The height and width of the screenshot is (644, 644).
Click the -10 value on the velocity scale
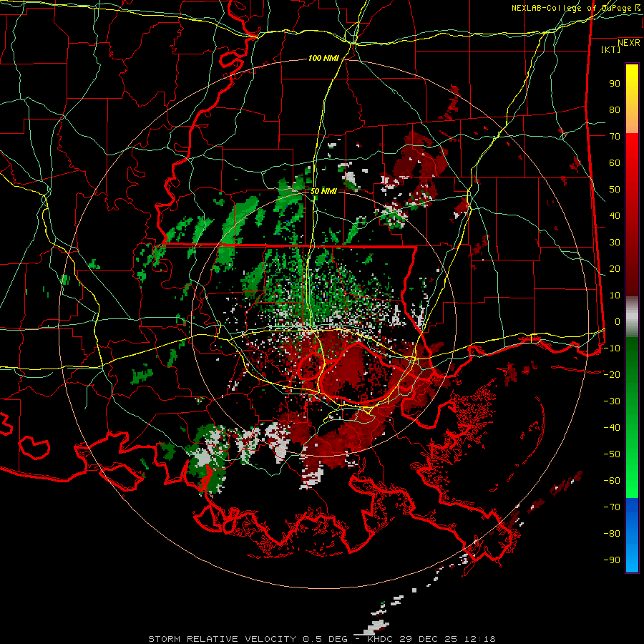point(612,348)
